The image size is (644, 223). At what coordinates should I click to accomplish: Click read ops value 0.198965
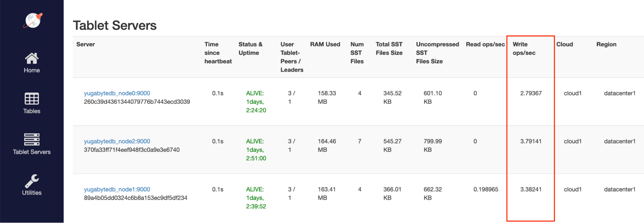tap(486, 189)
